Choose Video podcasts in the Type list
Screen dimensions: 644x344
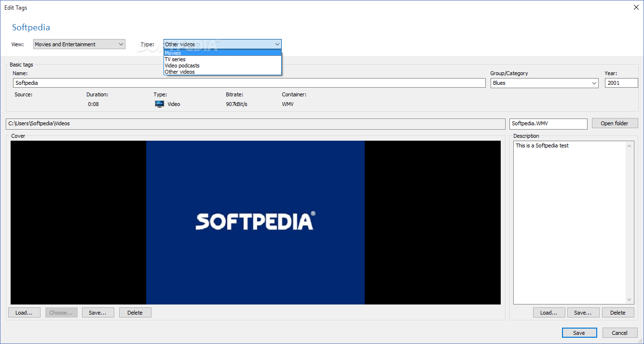[x=222, y=66]
